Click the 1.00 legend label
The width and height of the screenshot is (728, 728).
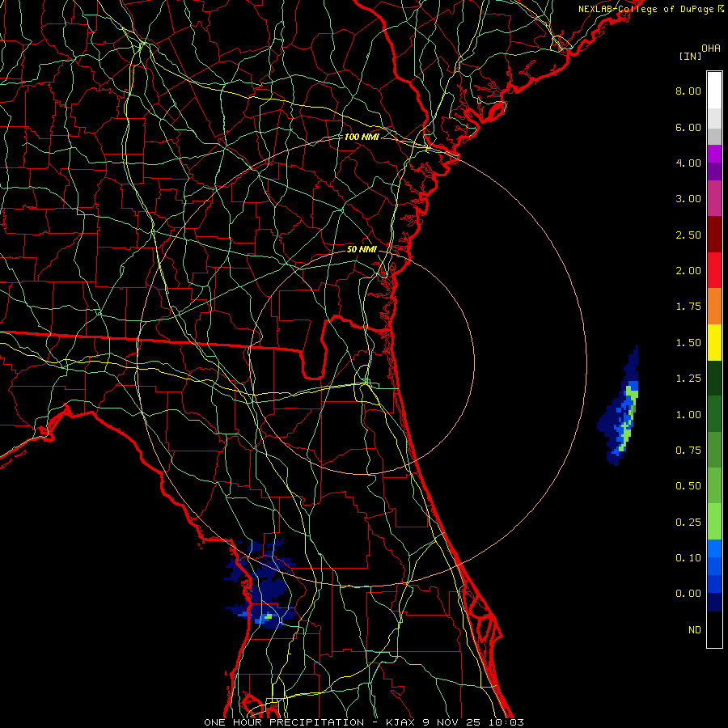688,415
